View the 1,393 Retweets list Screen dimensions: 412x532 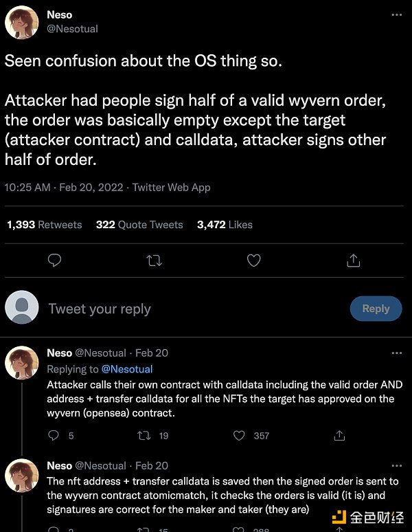44,225
